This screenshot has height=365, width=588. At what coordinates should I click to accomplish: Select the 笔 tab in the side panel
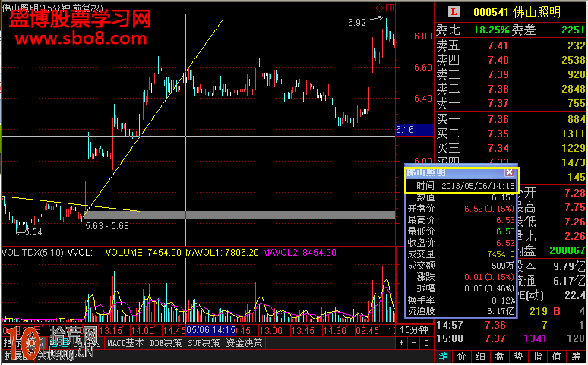point(443,357)
